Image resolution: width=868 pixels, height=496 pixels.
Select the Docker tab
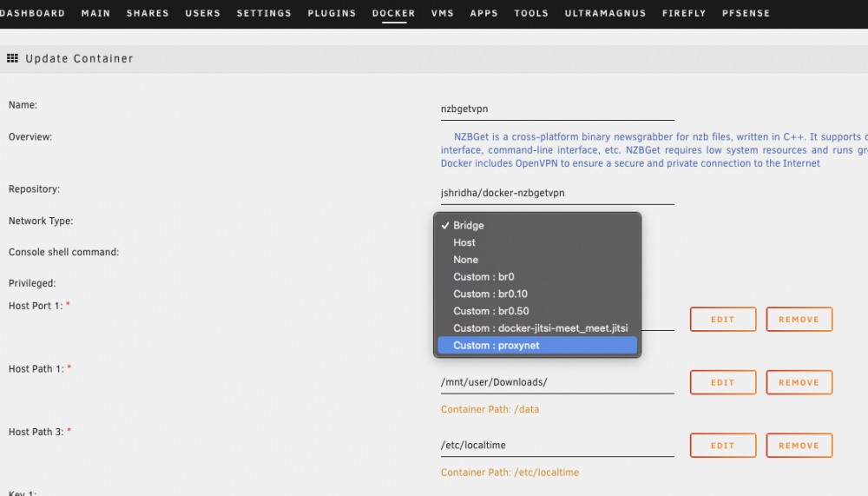(393, 13)
